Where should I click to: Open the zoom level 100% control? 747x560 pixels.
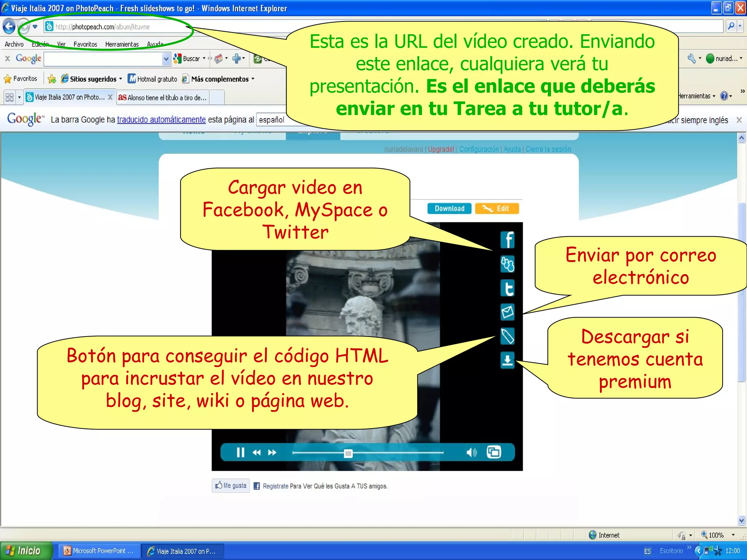[x=717, y=535]
